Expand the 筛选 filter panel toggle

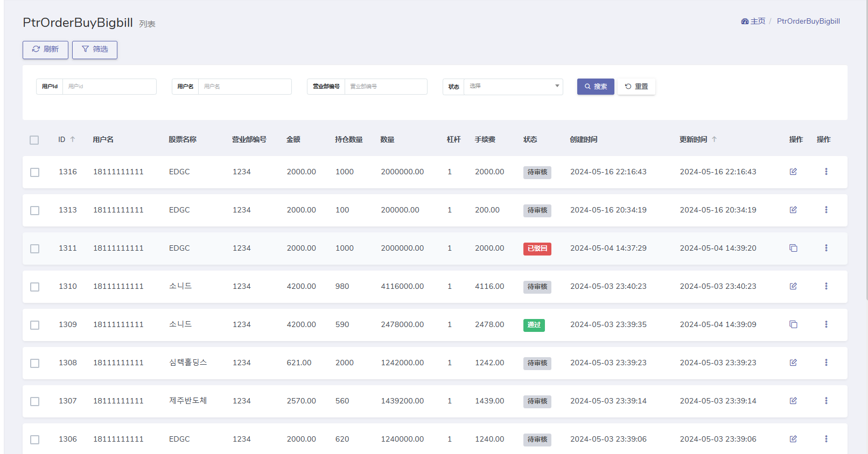(x=95, y=49)
